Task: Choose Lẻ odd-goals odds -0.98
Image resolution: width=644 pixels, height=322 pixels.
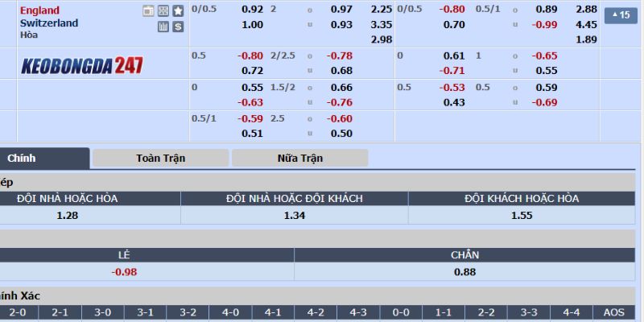Action: click(124, 272)
